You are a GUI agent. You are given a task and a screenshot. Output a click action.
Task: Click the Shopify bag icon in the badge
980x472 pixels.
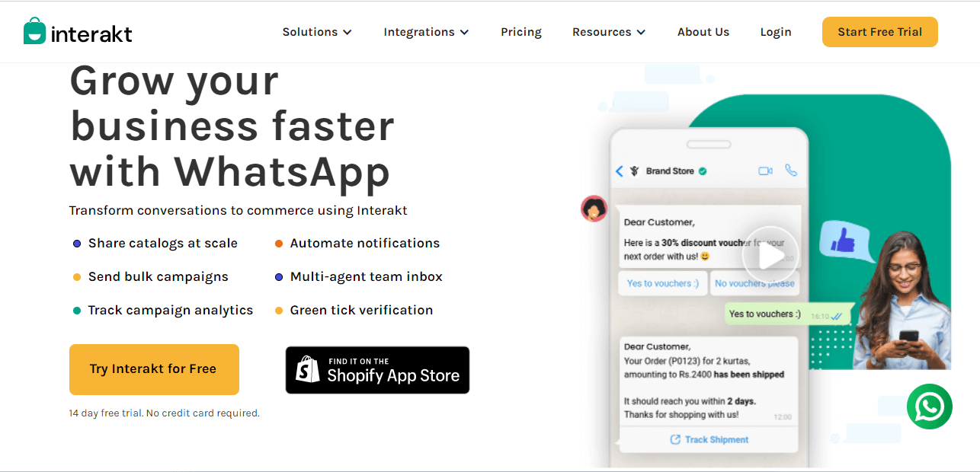pos(308,369)
